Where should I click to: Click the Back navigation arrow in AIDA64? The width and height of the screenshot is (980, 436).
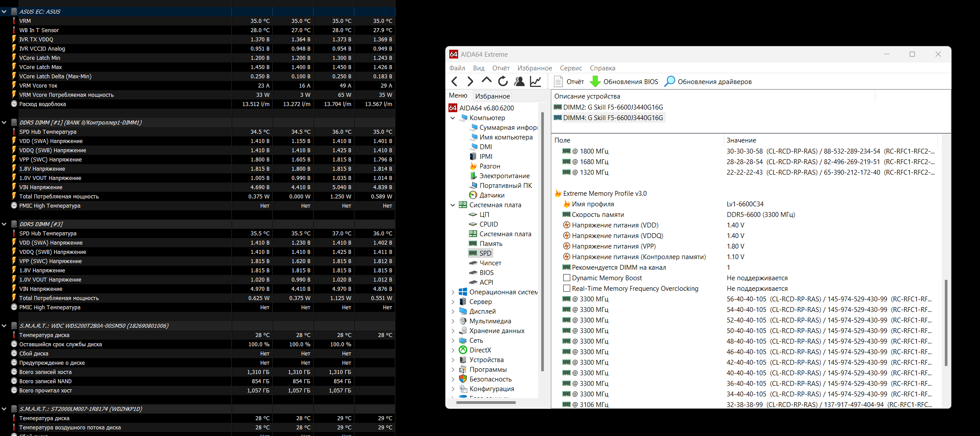click(x=455, y=81)
